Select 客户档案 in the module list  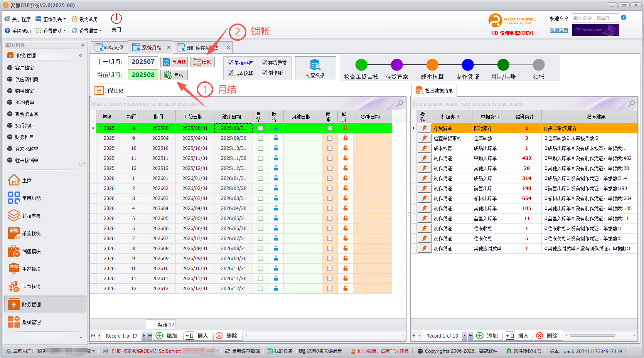click(24, 67)
